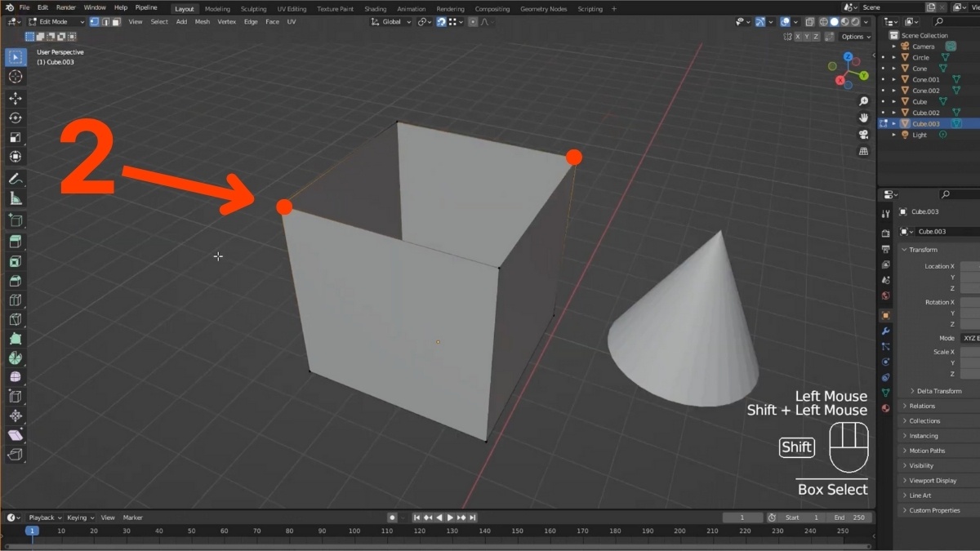Viewport: 980px width, 551px height.
Task: Open the Render menu
Action: (66, 7)
